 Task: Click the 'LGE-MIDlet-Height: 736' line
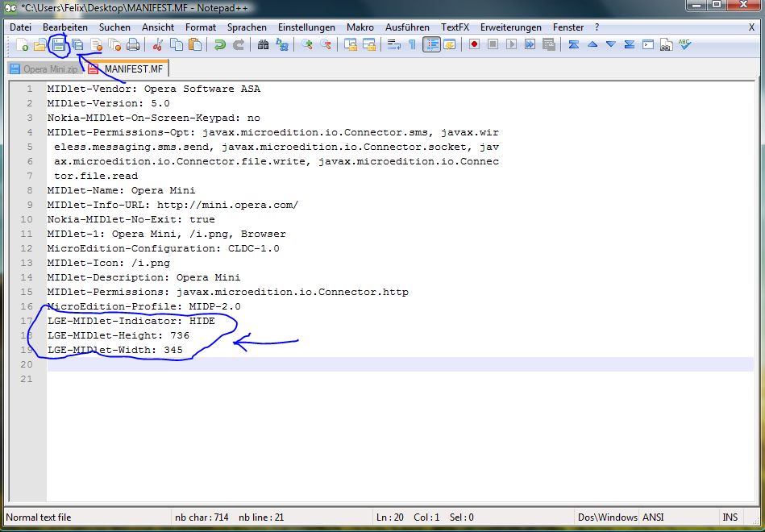[x=118, y=335]
